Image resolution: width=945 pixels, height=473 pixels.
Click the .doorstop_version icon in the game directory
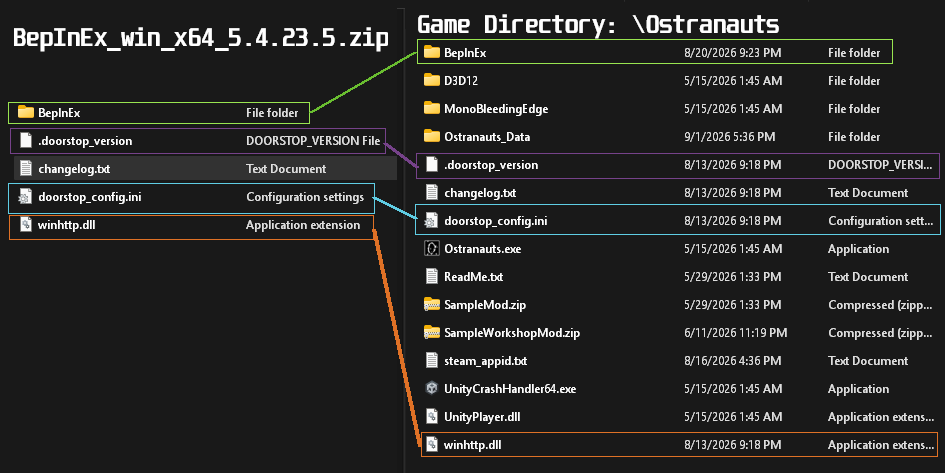(x=432, y=164)
